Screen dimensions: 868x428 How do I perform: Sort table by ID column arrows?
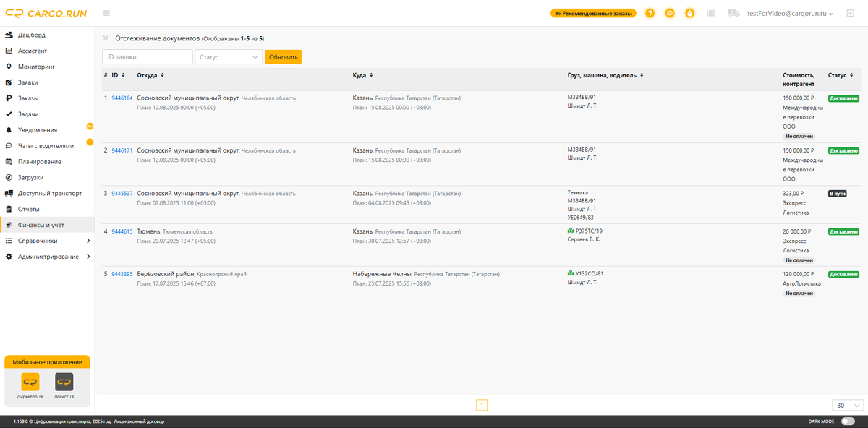[123, 75]
